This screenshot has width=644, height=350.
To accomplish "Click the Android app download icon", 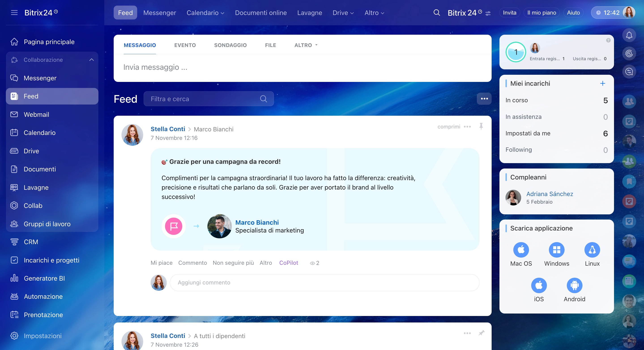I will (x=574, y=285).
